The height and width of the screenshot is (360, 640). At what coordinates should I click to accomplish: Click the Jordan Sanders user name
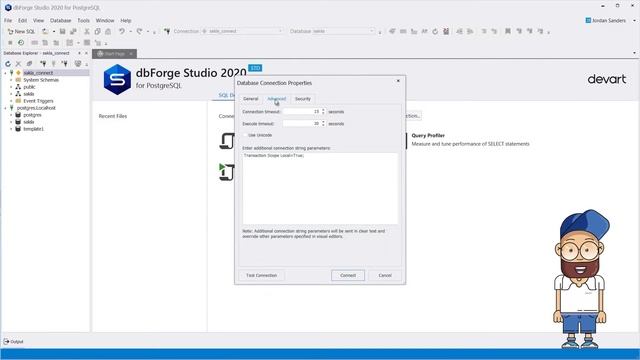point(609,20)
